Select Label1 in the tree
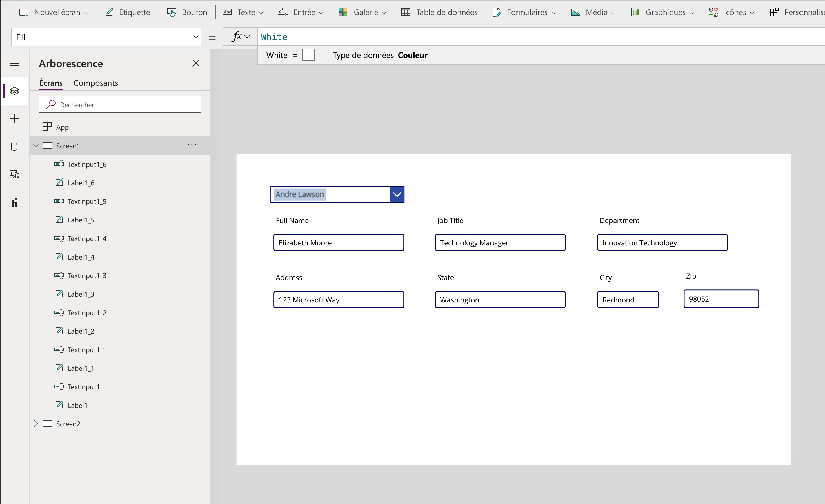The width and height of the screenshot is (825, 504). [x=120, y=405]
